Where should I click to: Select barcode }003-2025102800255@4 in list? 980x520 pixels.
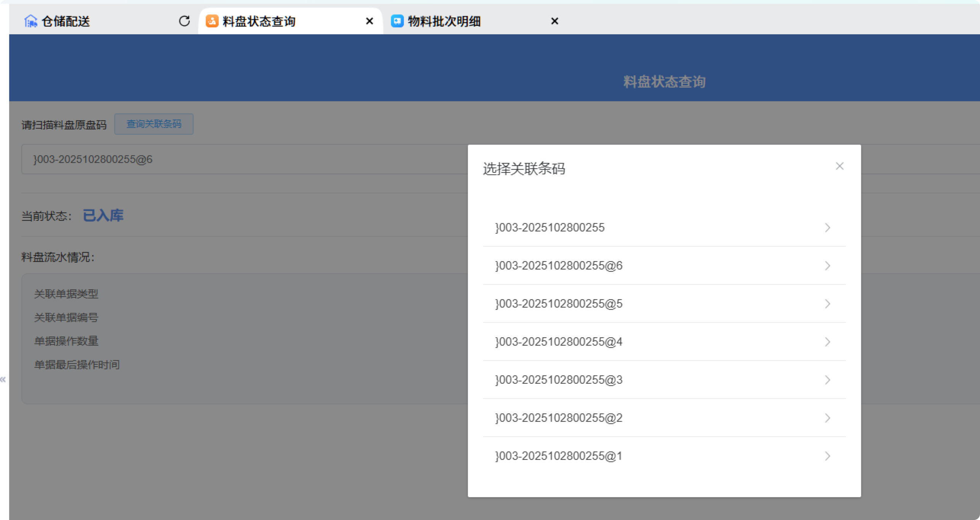pyautogui.click(x=559, y=342)
